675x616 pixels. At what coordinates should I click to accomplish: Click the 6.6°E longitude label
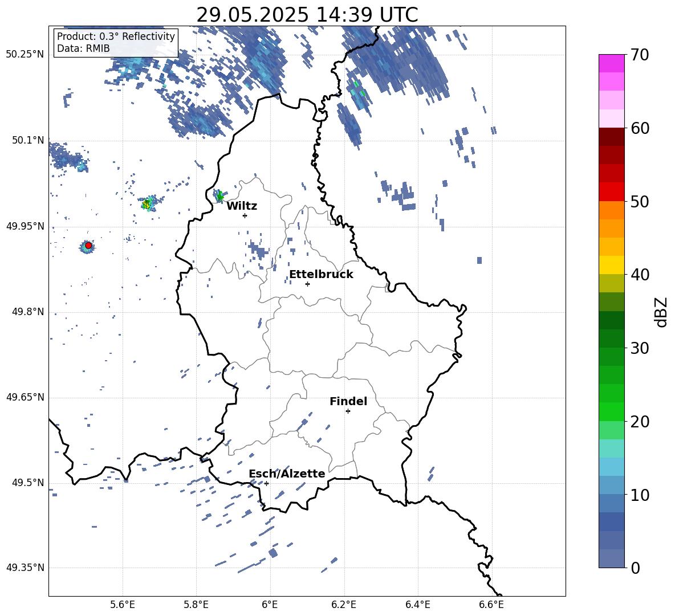point(491,605)
